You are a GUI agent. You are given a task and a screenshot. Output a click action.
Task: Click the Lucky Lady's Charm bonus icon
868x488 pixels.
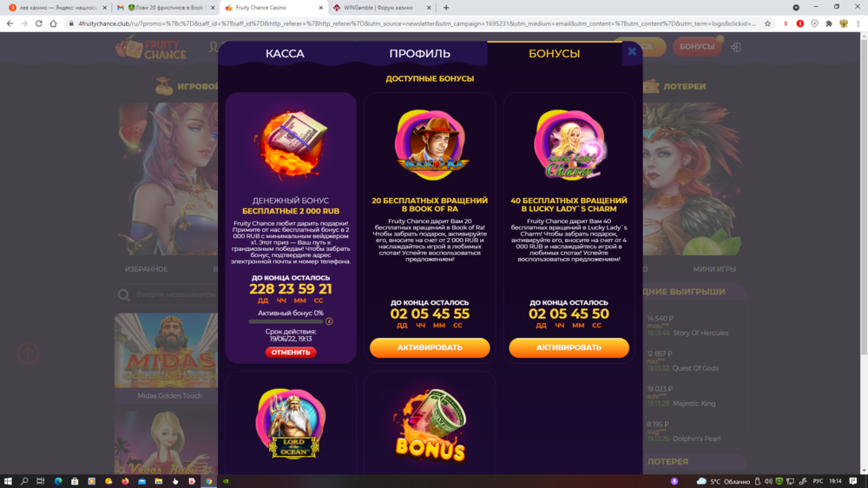click(569, 145)
